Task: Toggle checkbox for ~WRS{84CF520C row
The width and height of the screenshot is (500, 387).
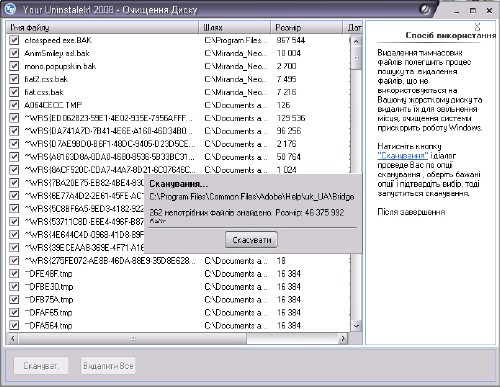Action: [14, 170]
